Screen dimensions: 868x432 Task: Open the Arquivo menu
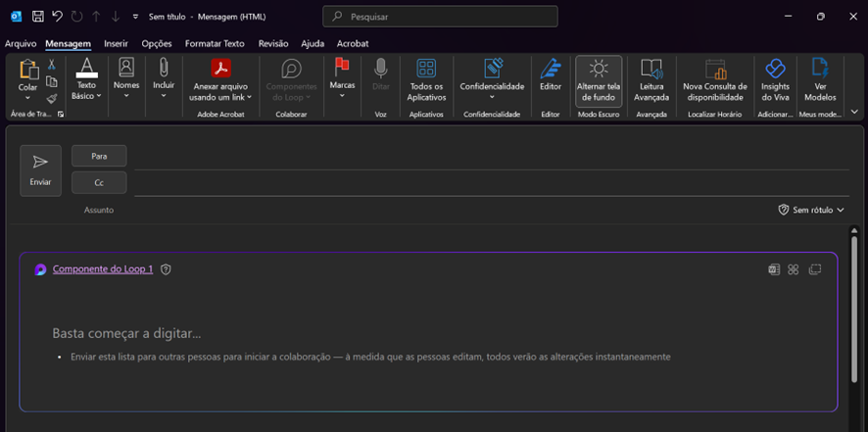click(21, 43)
